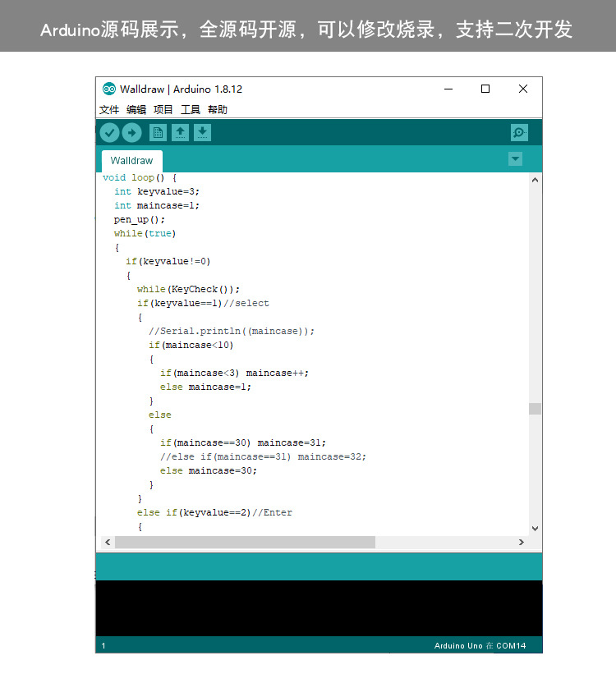The width and height of the screenshot is (616, 683).
Task: Select the Walldraw sketch tab
Action: pos(132,161)
